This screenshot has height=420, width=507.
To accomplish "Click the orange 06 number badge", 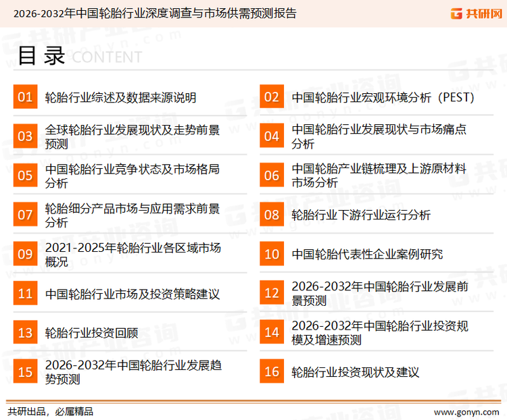I will pos(272,175).
